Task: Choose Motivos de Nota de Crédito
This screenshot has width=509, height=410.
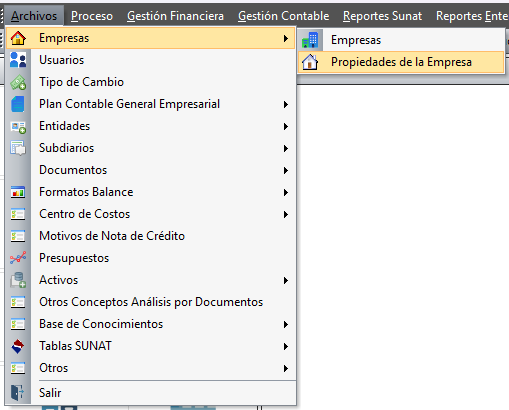Action: click(112, 236)
